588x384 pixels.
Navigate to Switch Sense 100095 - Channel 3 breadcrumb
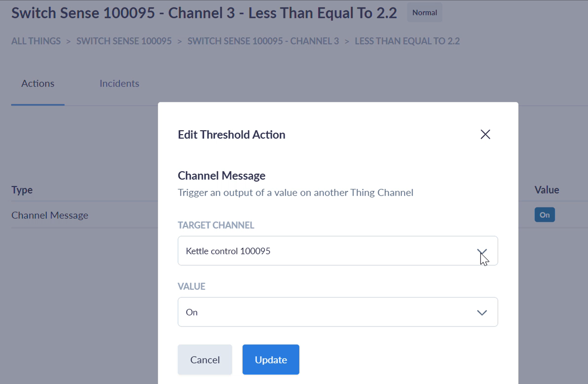(263, 41)
